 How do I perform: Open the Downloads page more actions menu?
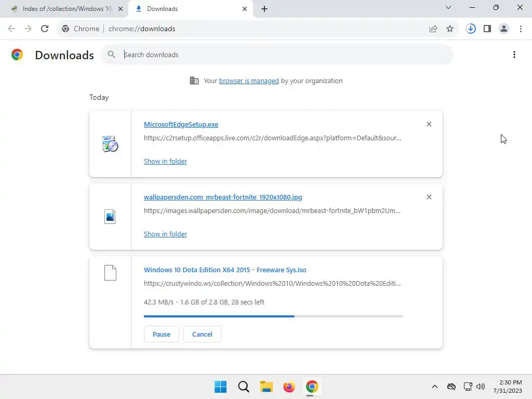tap(514, 55)
